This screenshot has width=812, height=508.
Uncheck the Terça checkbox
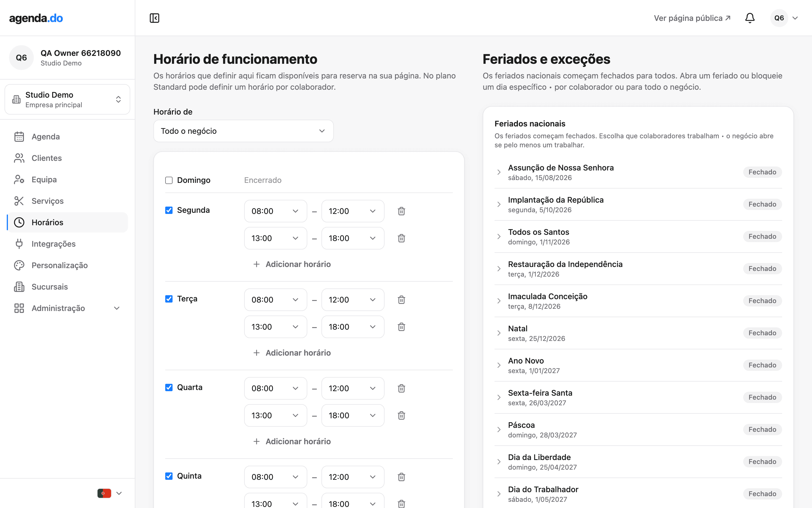click(169, 299)
